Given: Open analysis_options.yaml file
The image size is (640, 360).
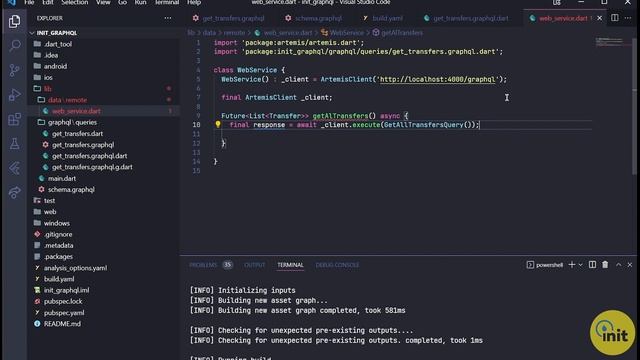Looking at the screenshot, I should [x=76, y=268].
